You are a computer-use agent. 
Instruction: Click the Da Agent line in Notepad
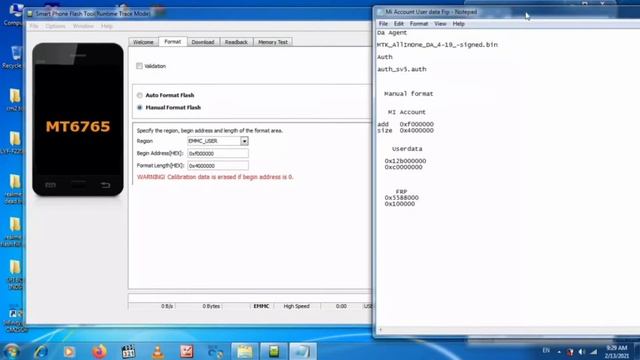[x=392, y=33]
